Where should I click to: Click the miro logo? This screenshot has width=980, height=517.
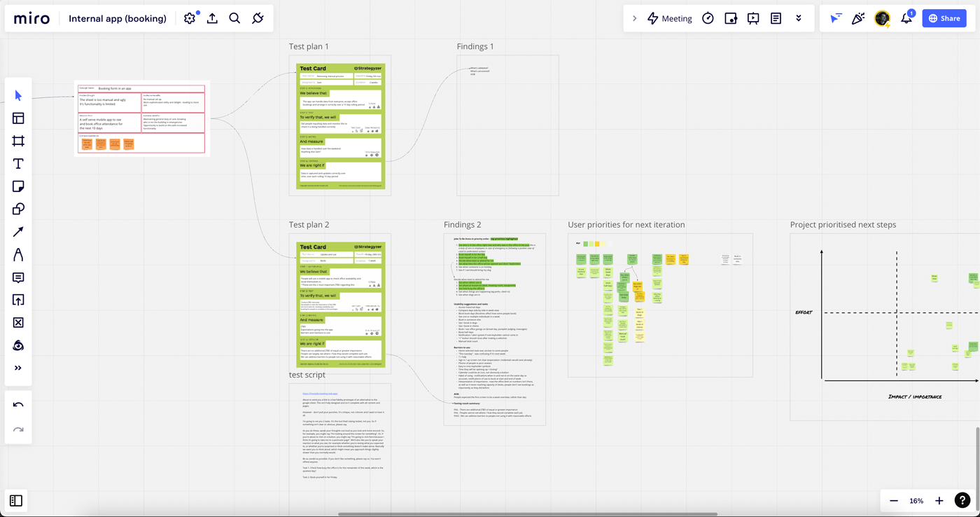(31, 18)
